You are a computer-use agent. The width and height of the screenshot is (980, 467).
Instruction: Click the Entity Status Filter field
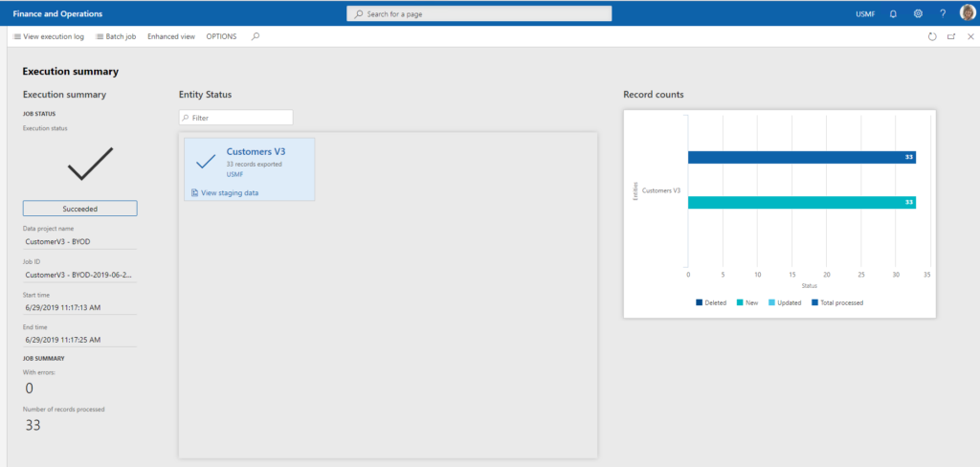235,118
